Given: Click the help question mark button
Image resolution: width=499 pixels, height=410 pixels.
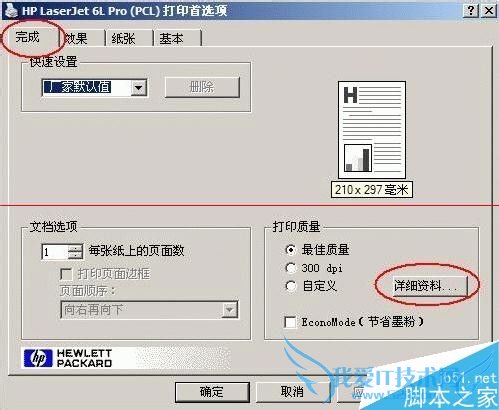Looking at the screenshot, I should [471, 11].
